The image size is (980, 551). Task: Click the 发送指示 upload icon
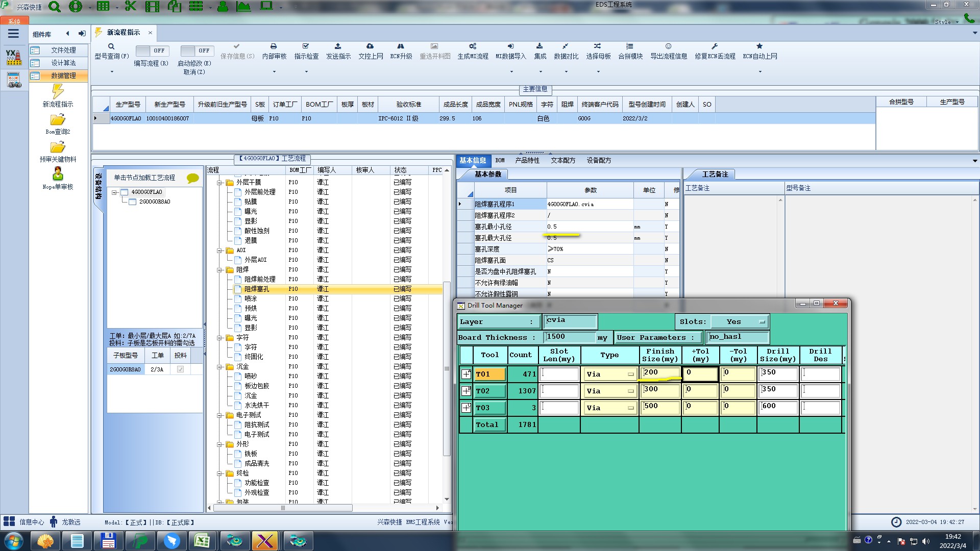point(338,46)
